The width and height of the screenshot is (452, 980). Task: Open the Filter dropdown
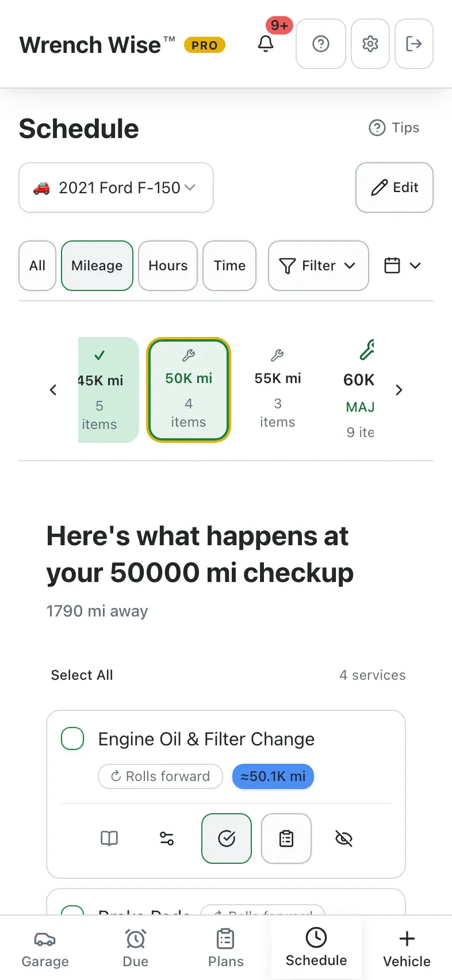319,266
